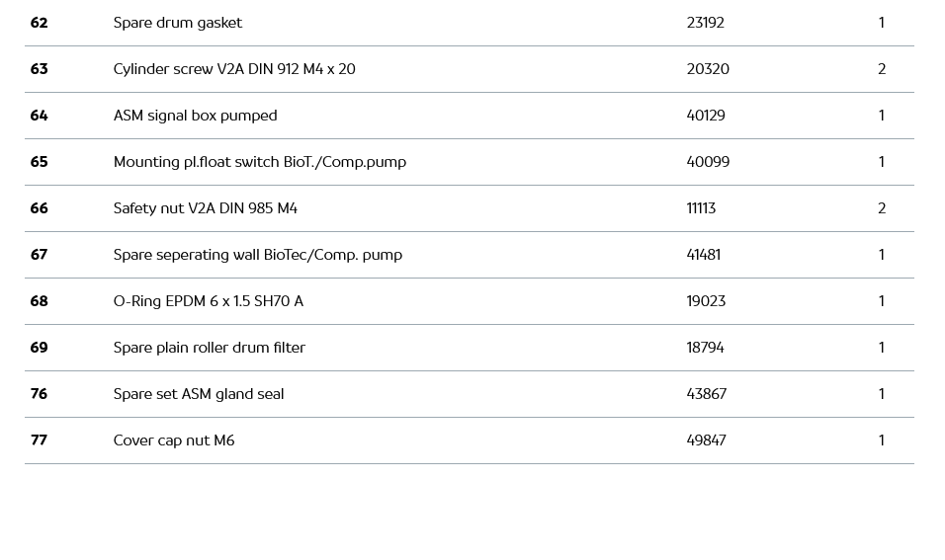Click the Spare drum gasket description
Image resolution: width=945 pixels, height=560 pixels.
click(178, 23)
